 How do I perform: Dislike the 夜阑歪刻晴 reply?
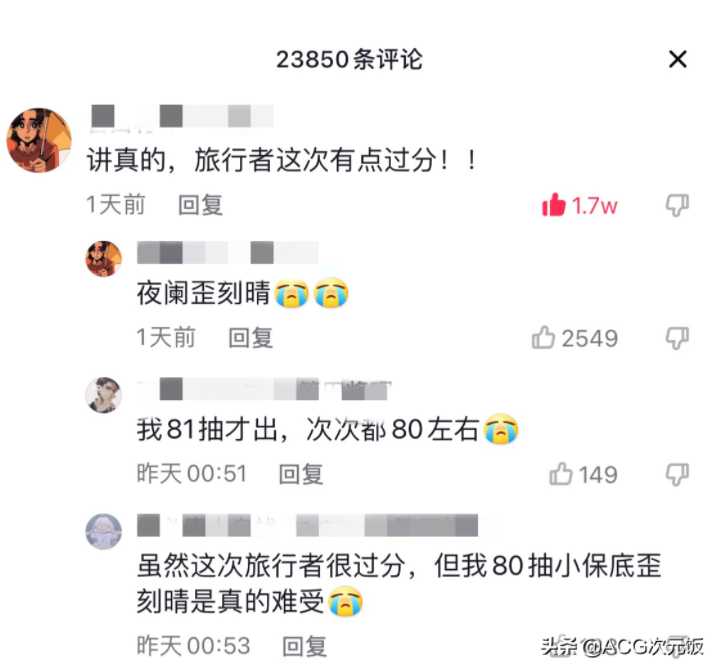coord(677,338)
